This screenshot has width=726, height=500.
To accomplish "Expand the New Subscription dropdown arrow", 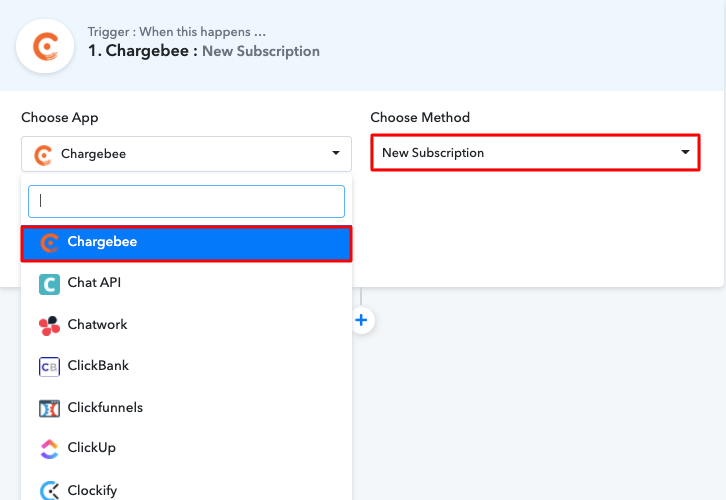I will [x=685, y=153].
